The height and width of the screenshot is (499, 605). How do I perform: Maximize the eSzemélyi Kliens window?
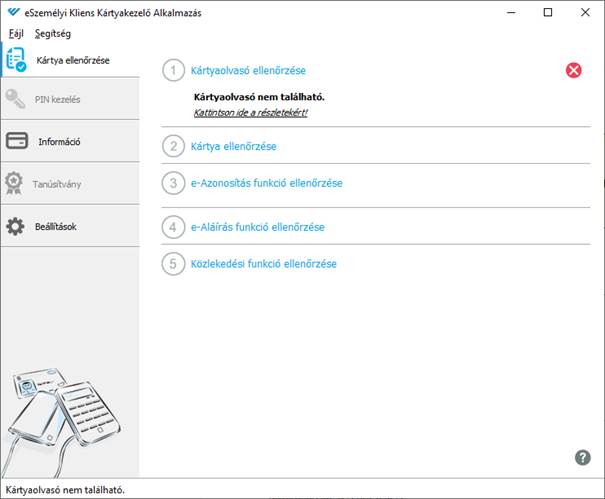[x=548, y=12]
